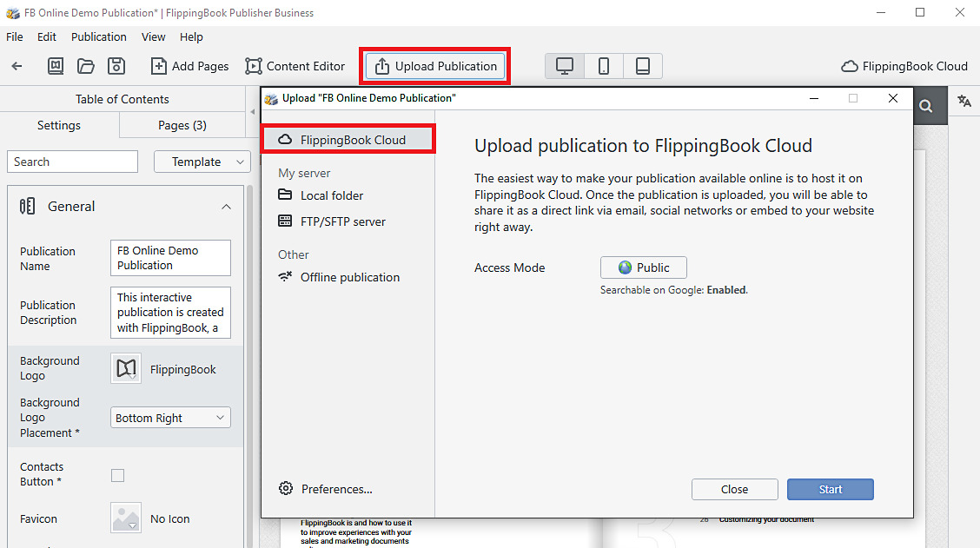Edit the Publication Description field
The width and height of the screenshot is (980, 548).
tap(170, 313)
